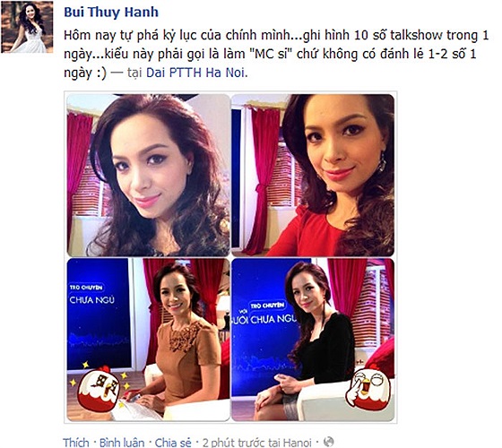This screenshot has height=448, width=502.
Task: Click the dangling earring in red-dress selfie
Action: click(x=382, y=162)
